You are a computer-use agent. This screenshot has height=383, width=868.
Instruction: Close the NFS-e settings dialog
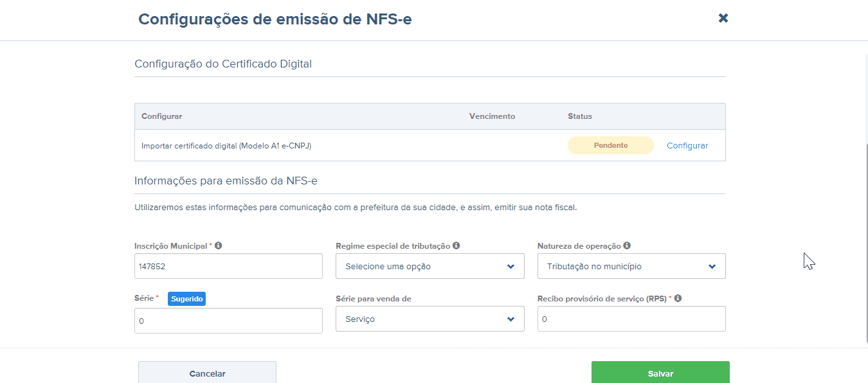(723, 18)
